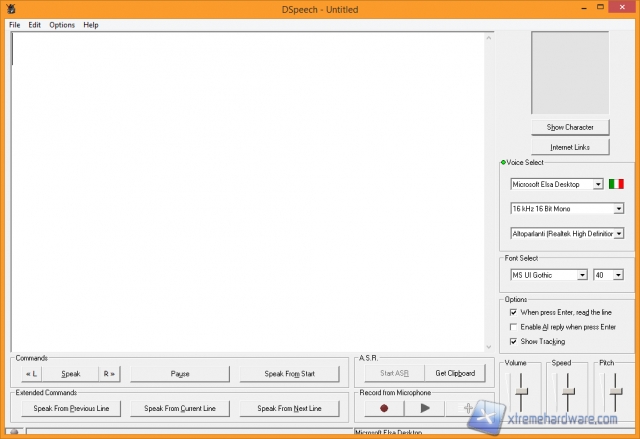The width and height of the screenshot is (640, 439).
Task: Click the Show Character button
Action: click(569, 127)
